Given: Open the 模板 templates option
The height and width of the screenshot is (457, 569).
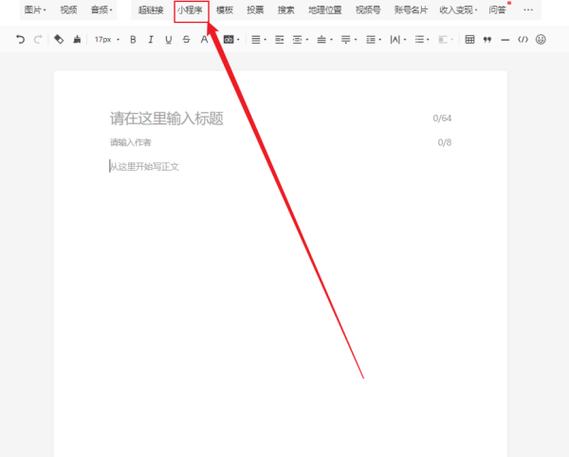Looking at the screenshot, I should (x=224, y=10).
